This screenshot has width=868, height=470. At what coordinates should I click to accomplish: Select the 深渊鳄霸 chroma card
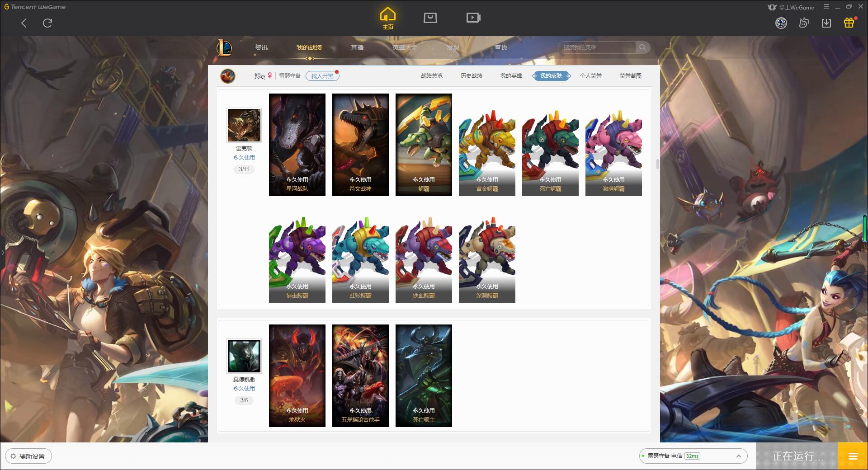click(x=487, y=259)
